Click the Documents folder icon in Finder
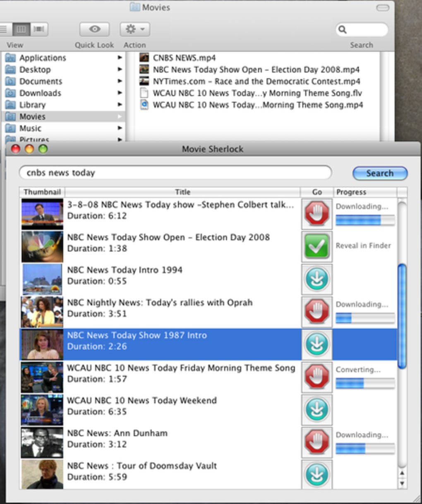The height and width of the screenshot is (504, 422). click(10, 82)
